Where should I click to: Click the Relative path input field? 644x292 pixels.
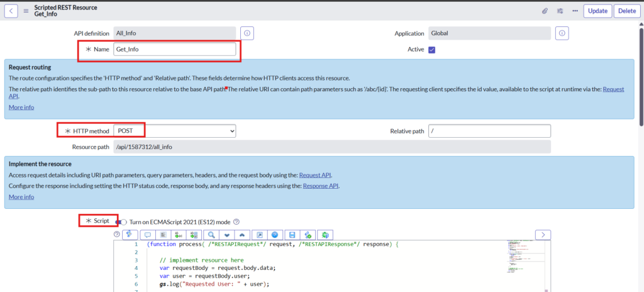(489, 130)
